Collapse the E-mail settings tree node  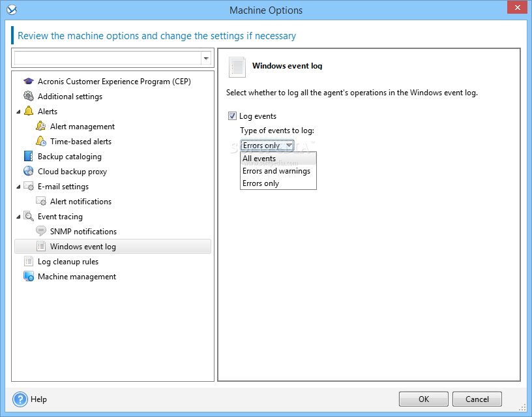pyautogui.click(x=18, y=187)
